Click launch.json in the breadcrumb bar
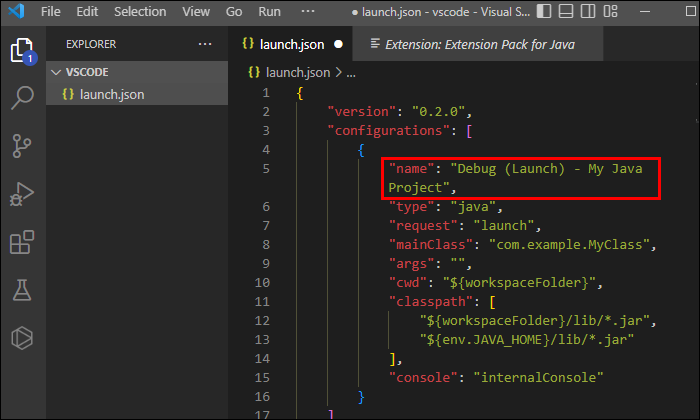Image resolution: width=700 pixels, height=420 pixels. (297, 72)
